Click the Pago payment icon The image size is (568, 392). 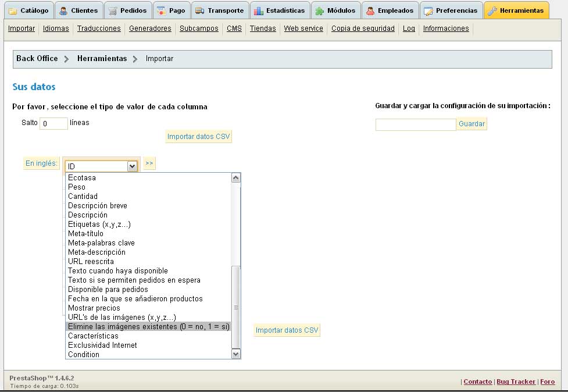tap(162, 11)
